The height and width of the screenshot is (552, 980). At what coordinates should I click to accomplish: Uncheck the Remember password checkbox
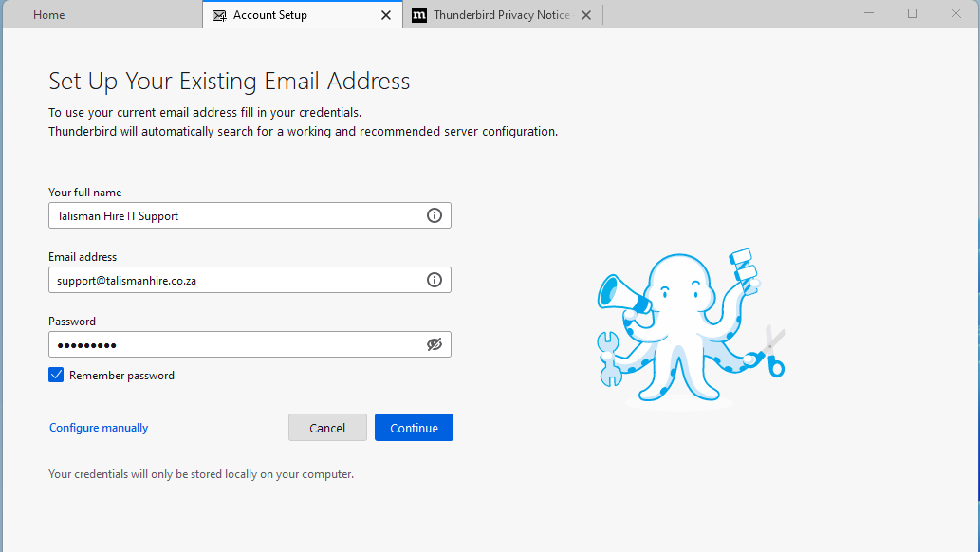56,375
